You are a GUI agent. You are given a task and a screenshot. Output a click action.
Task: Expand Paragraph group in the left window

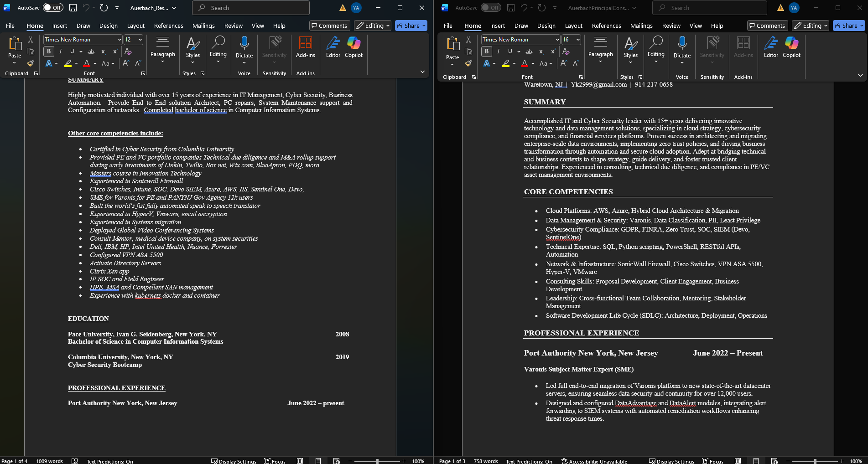163,50
